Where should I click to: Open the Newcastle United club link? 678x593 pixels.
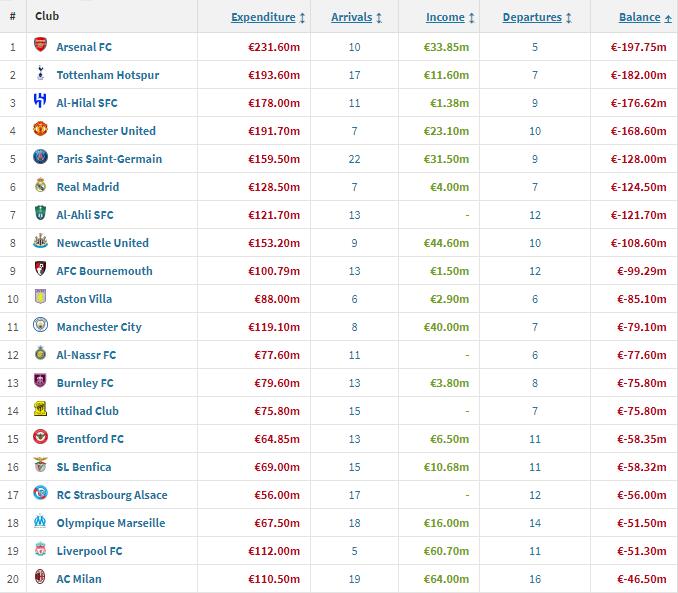coord(102,243)
